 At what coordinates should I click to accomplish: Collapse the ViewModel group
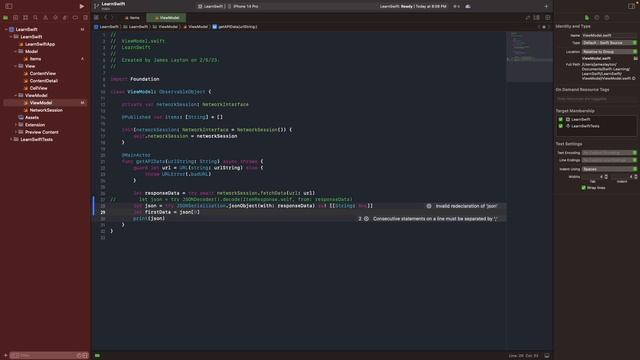pos(16,96)
